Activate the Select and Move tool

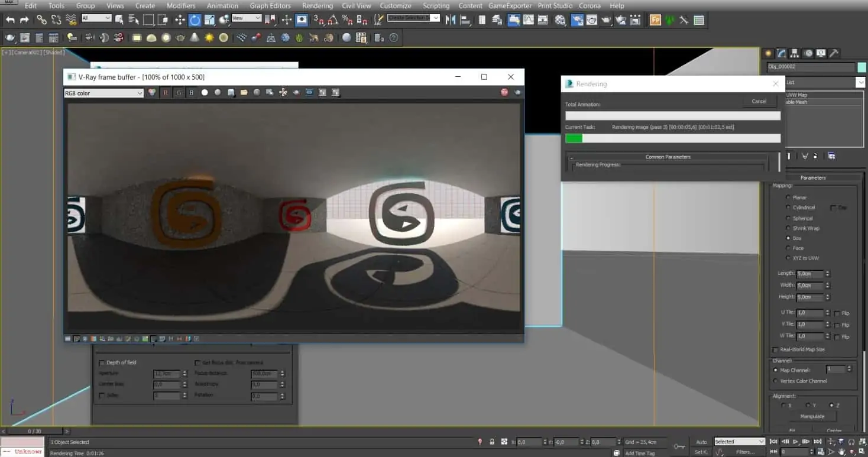tap(180, 20)
